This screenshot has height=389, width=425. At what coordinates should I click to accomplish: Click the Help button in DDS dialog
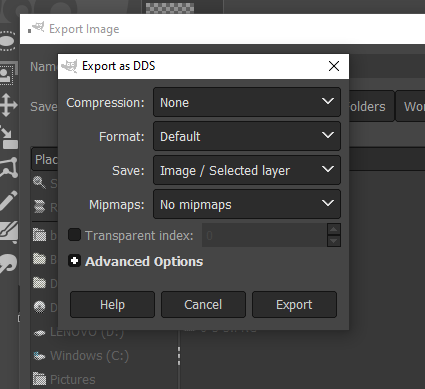(x=112, y=305)
